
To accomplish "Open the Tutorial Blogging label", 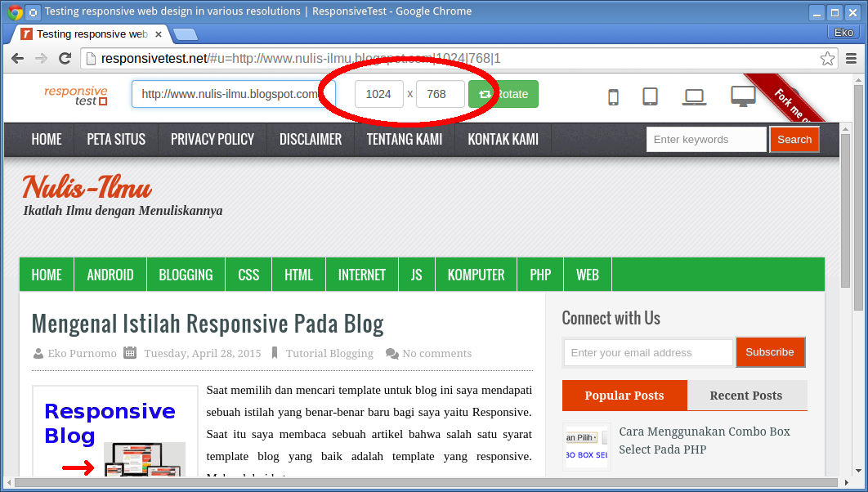I will [x=329, y=353].
